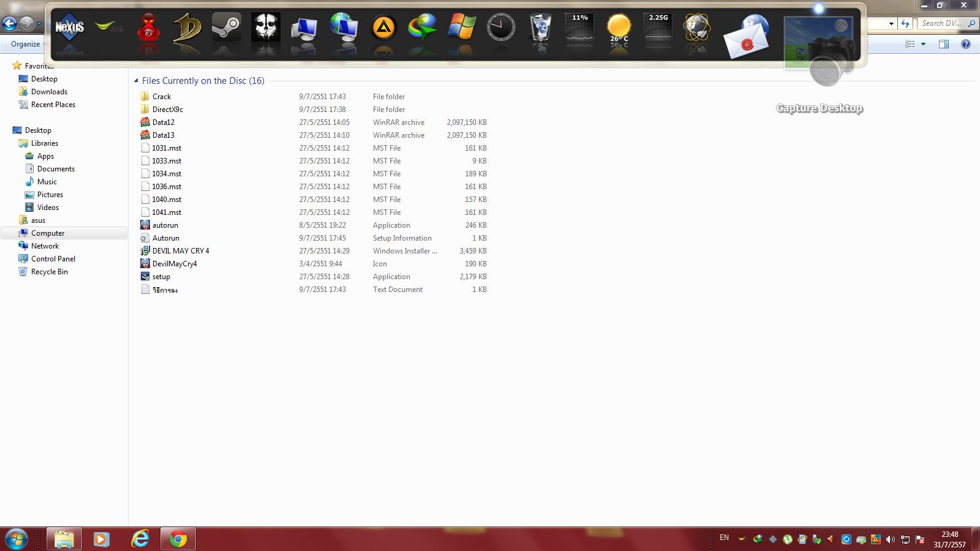Click the email envelope dock icon
The height and width of the screenshot is (551, 980).
point(746,39)
